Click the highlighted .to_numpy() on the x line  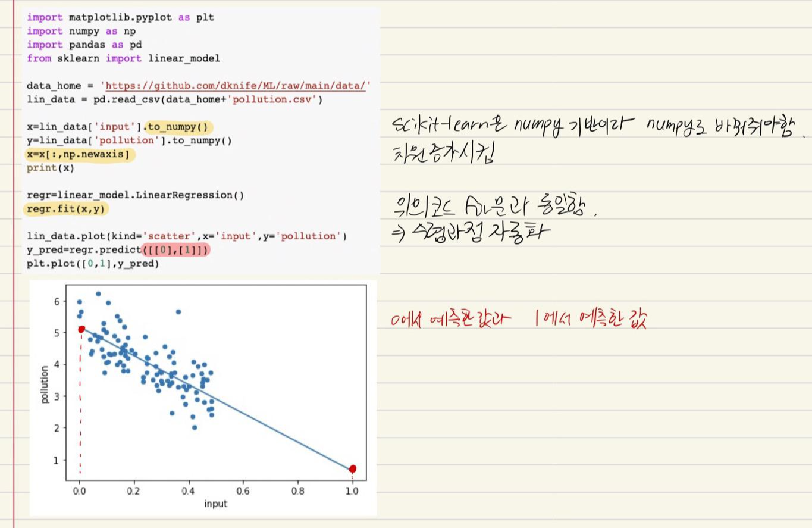[179, 127]
